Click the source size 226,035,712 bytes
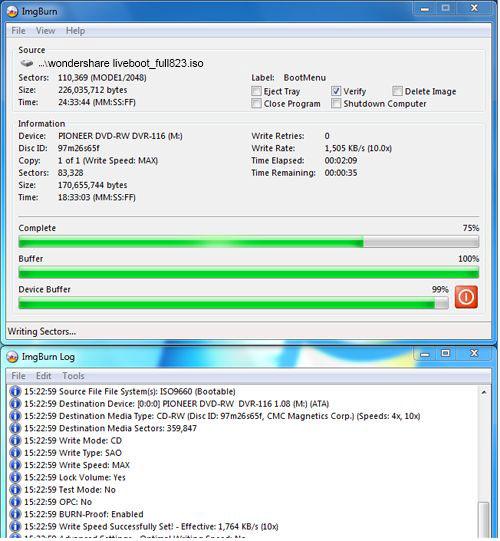This screenshot has height=541, width=500. 92,90
